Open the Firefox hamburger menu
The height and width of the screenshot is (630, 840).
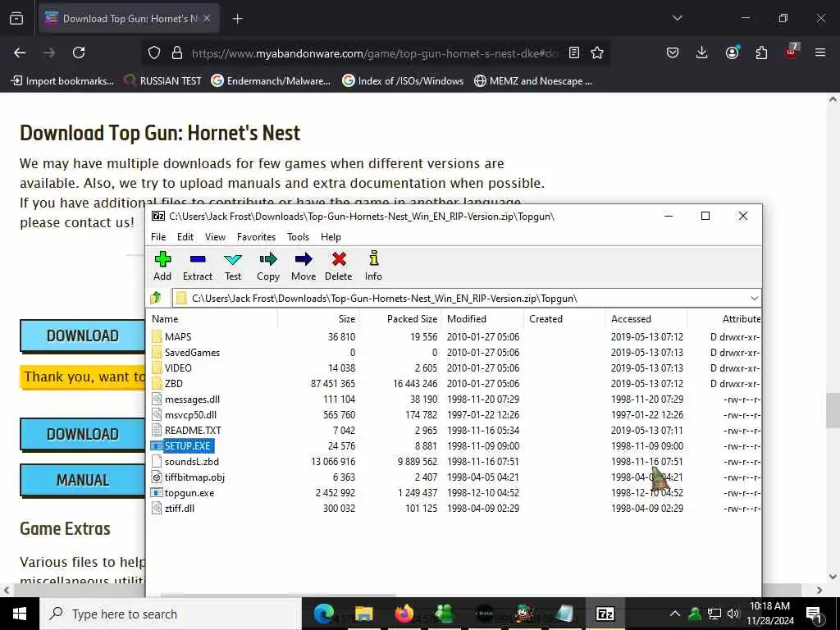(820, 52)
